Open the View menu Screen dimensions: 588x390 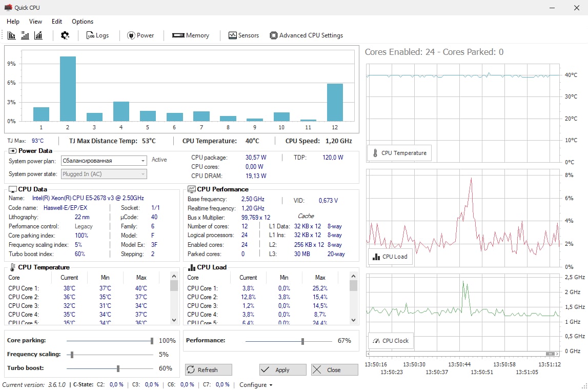(35, 22)
